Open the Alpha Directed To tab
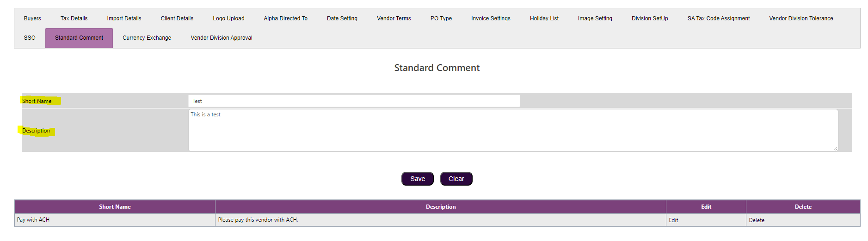 coord(285,18)
